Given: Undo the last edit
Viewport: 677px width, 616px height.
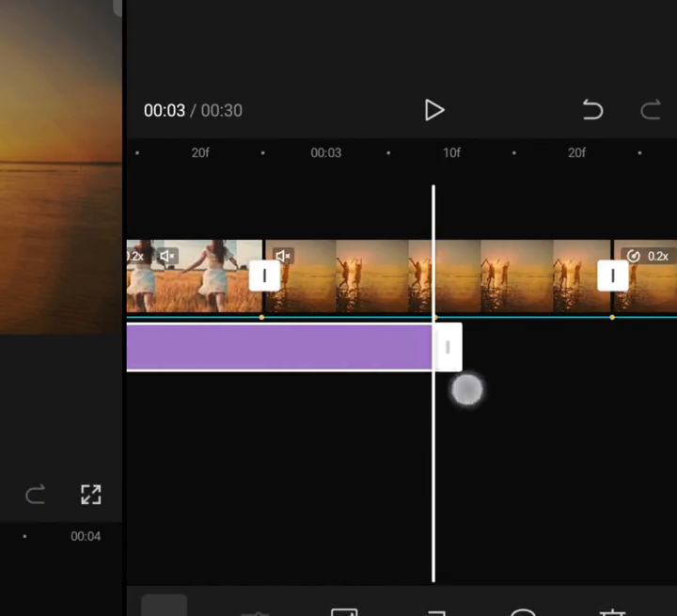Looking at the screenshot, I should coord(592,110).
